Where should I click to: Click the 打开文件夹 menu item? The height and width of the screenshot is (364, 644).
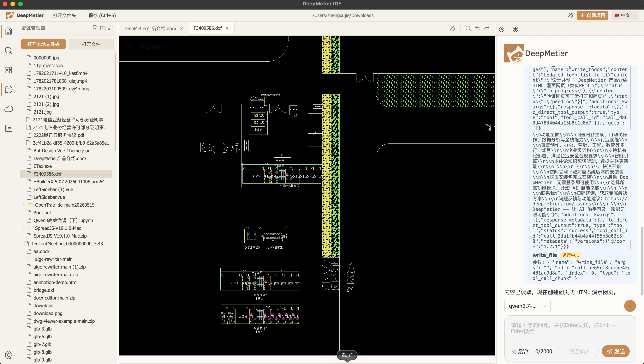(x=64, y=15)
